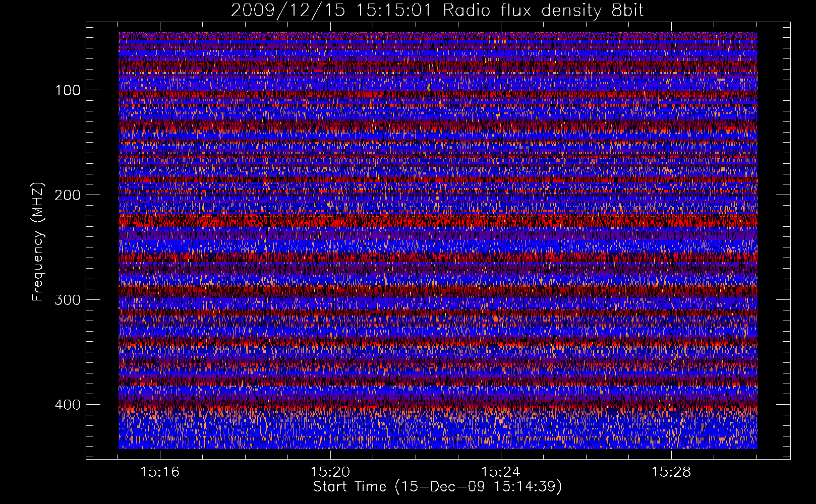816x504 pixels.
Task: Click the y-axis label "Frequency (MHZ)"
Action: (x=38, y=242)
